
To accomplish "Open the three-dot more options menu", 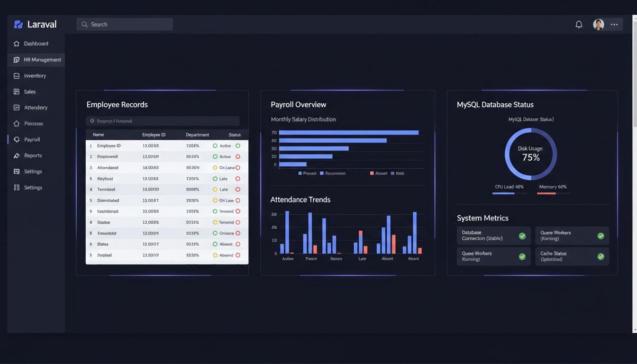I will pos(614,24).
